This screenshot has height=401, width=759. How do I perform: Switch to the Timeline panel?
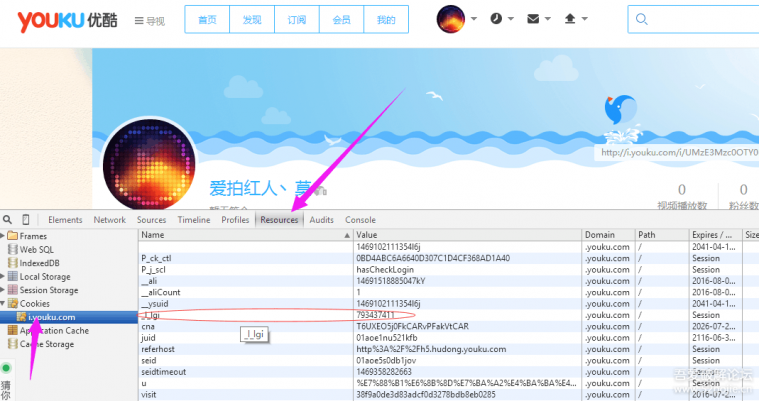pos(194,220)
